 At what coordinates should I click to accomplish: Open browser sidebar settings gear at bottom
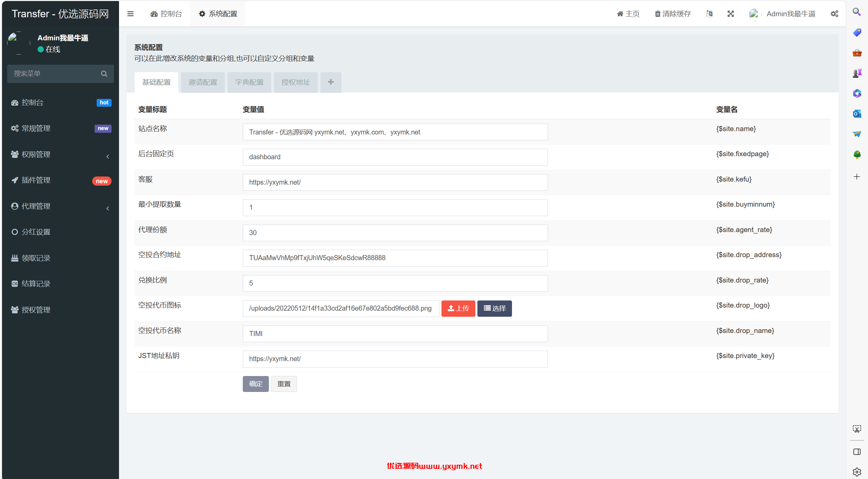(x=857, y=472)
